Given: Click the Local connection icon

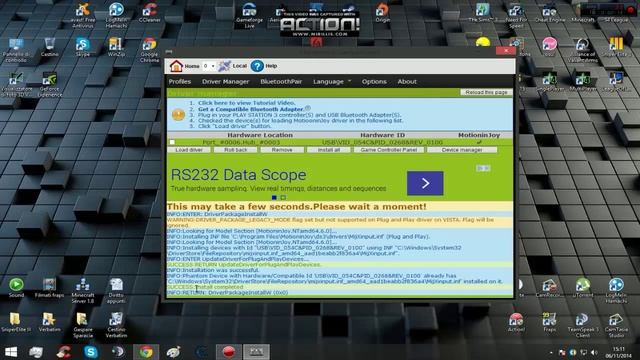Looking at the screenshot, I should (224, 66).
